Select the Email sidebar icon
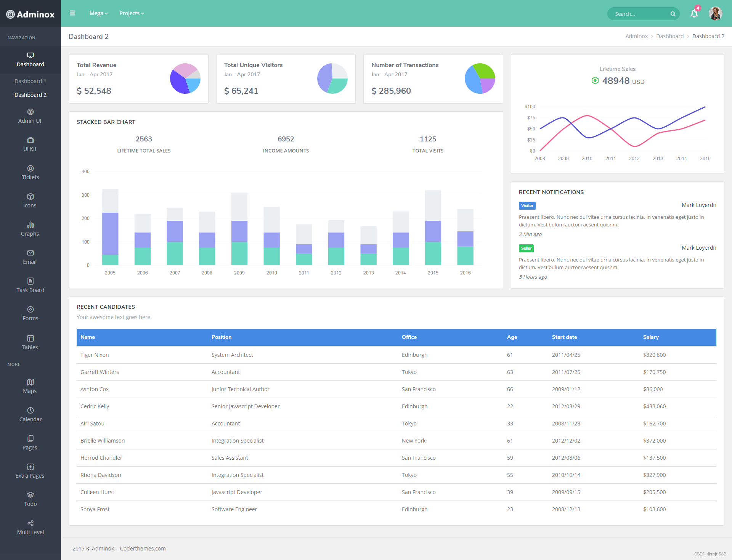732x560 pixels. (30, 253)
